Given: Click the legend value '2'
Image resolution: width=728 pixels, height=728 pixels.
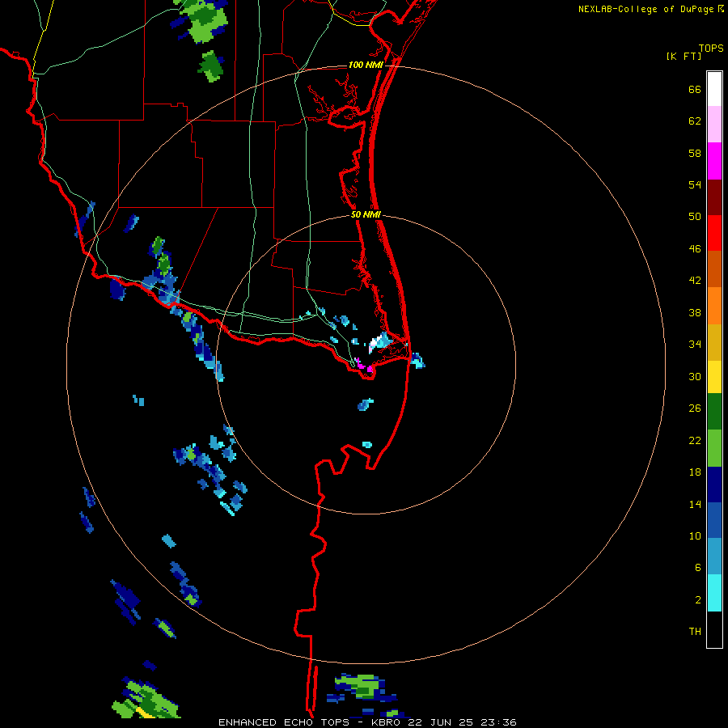Looking at the screenshot, I should (698, 600).
